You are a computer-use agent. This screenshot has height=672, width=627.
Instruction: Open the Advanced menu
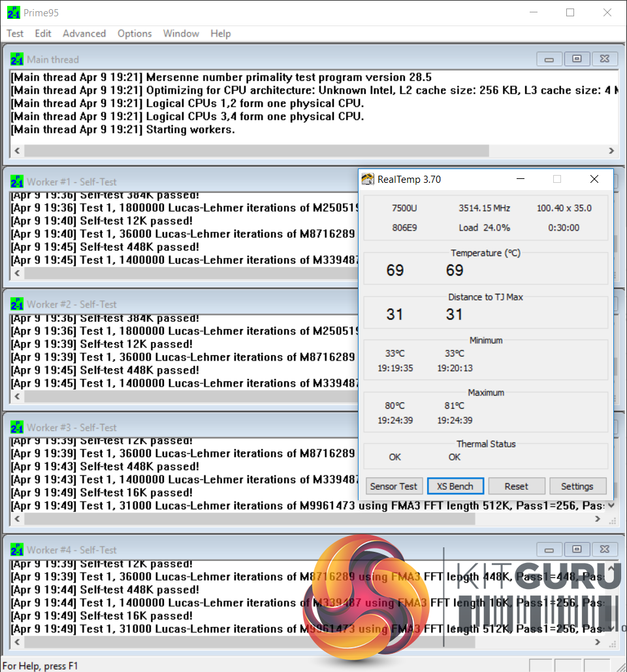[84, 33]
